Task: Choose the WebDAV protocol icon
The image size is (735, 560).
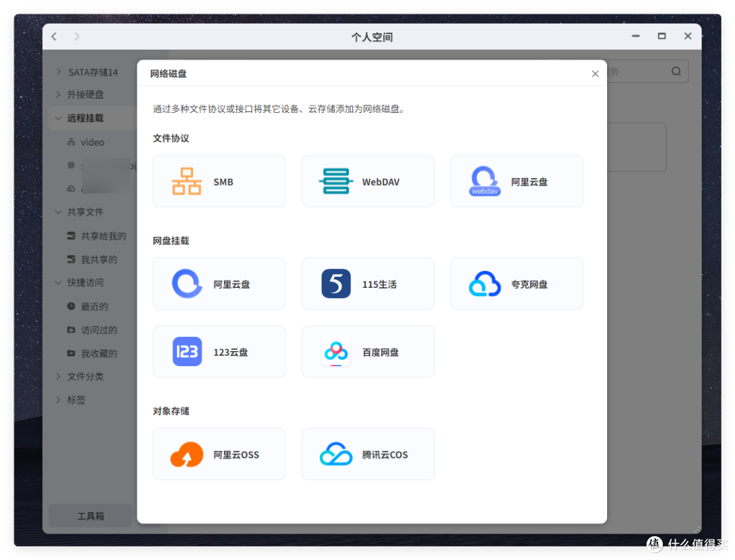Action: 336,182
